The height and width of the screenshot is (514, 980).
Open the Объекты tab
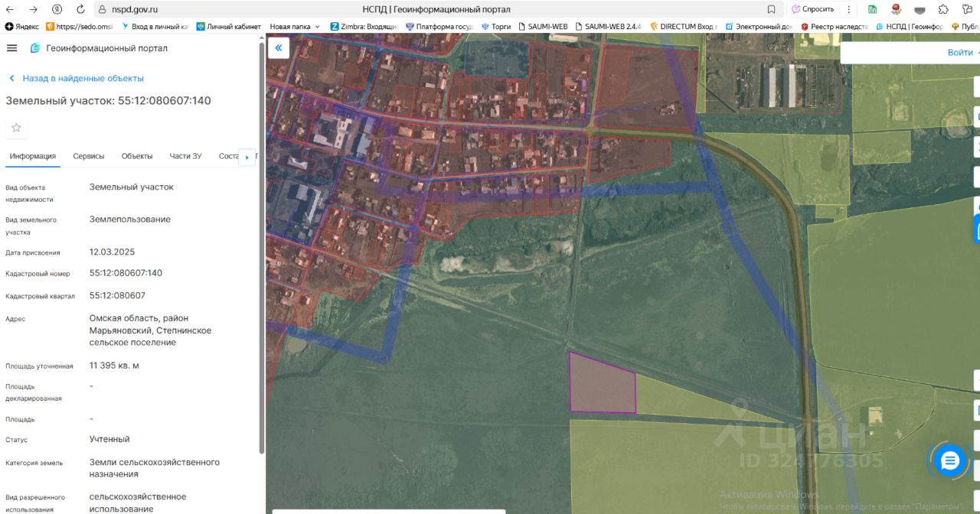coord(137,156)
